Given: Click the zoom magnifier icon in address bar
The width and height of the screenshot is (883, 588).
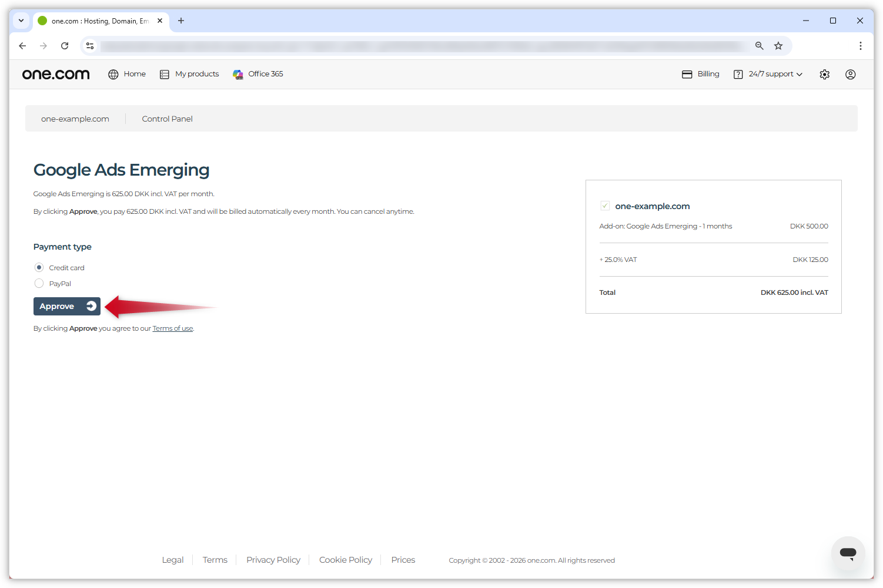Looking at the screenshot, I should point(760,46).
